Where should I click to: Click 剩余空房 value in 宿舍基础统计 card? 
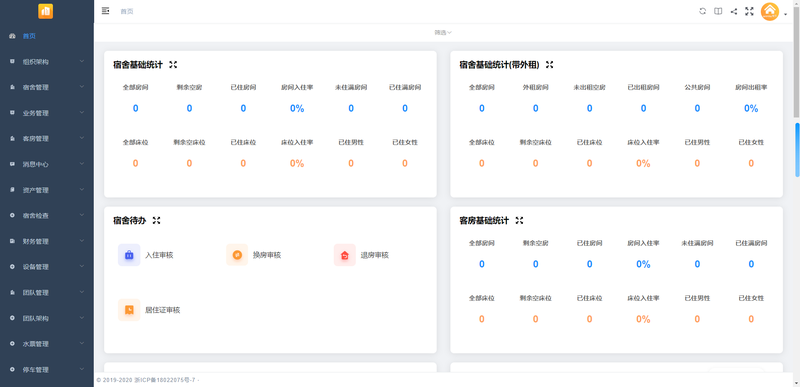coord(189,109)
